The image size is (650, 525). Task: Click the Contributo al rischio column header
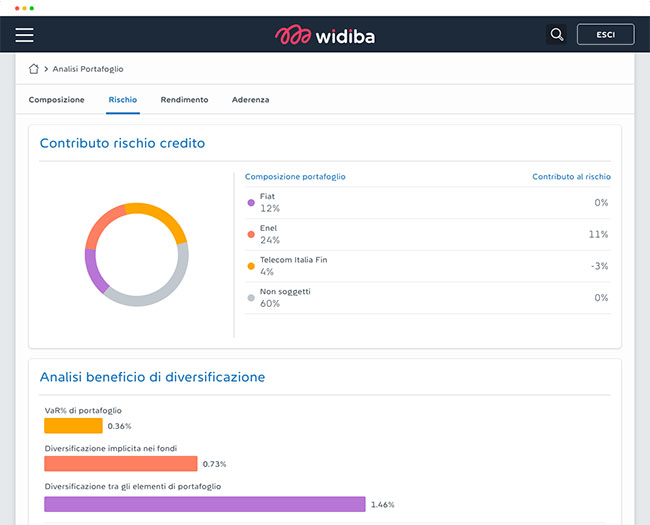click(571, 177)
